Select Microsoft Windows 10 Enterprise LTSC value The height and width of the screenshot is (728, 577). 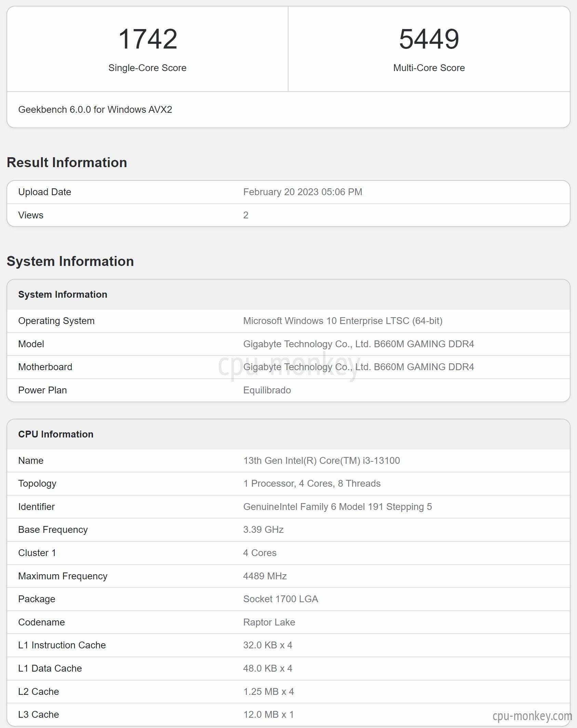pos(343,321)
